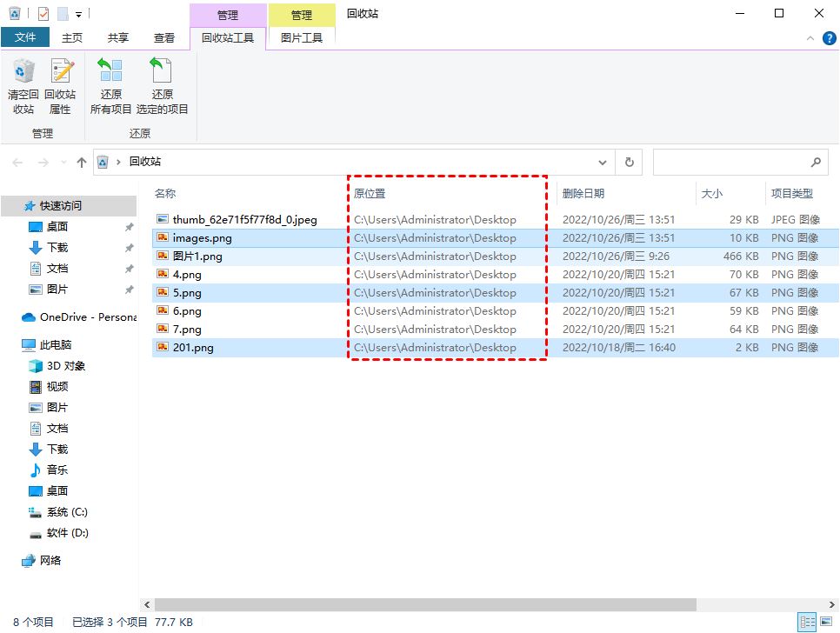
Task: Collapse the ribbon using the chevron arrow
Action: click(810, 38)
